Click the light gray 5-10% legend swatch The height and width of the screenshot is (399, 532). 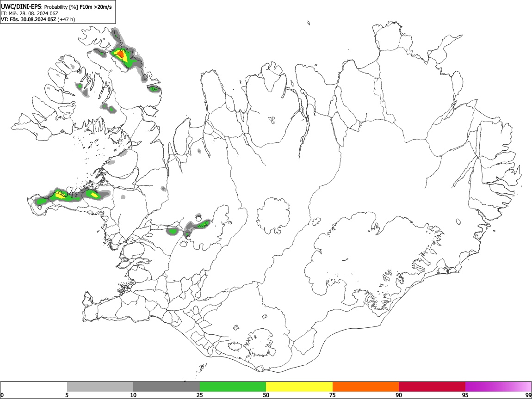[100, 387]
